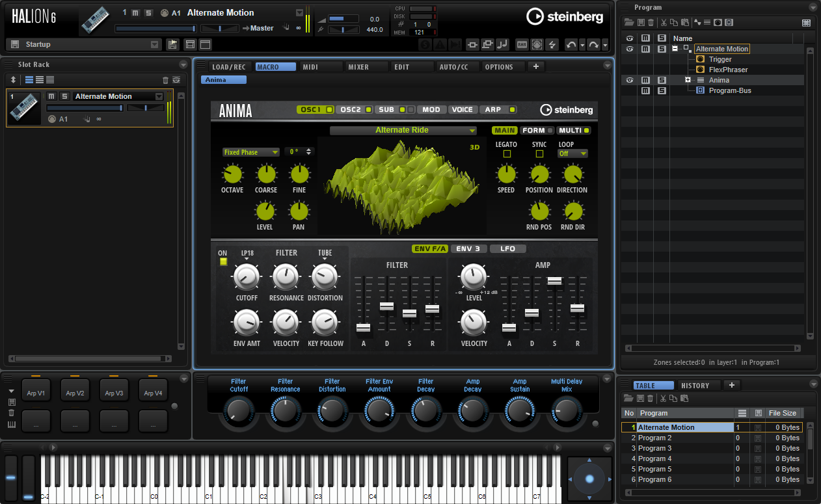Click the copy icon in Program panel toolbar
821x504 pixels.
(674, 22)
